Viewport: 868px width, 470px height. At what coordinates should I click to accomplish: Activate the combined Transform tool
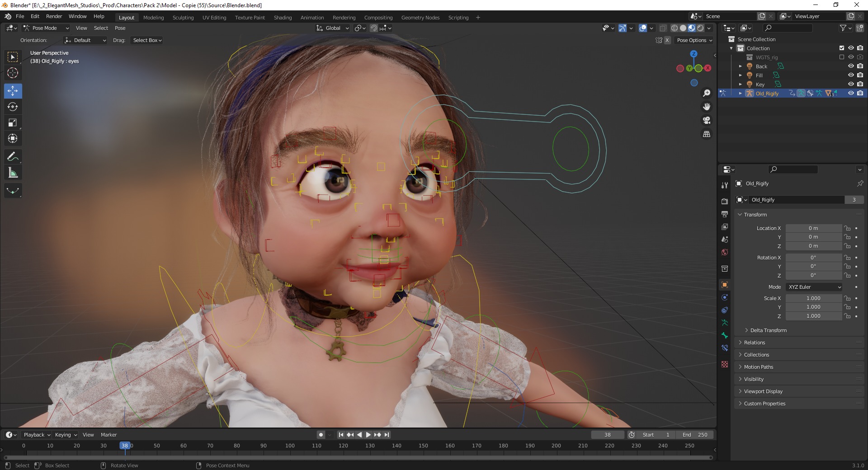(13, 138)
